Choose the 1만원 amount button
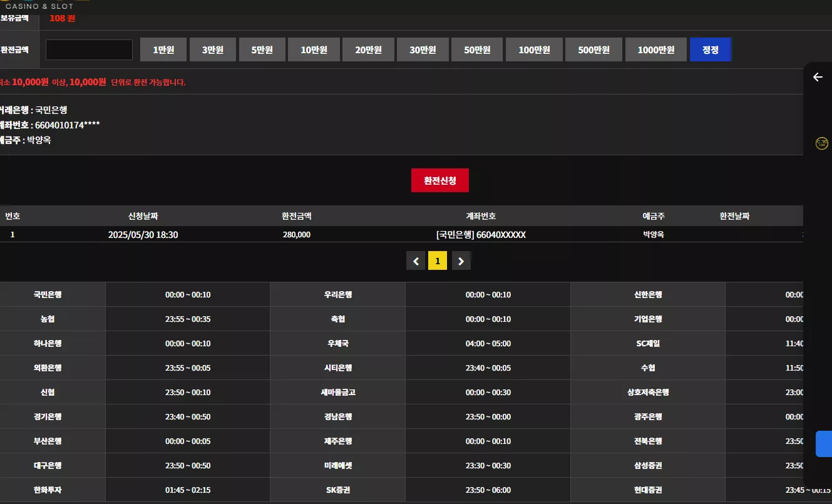Image resolution: width=832 pixels, height=504 pixels. coord(163,50)
